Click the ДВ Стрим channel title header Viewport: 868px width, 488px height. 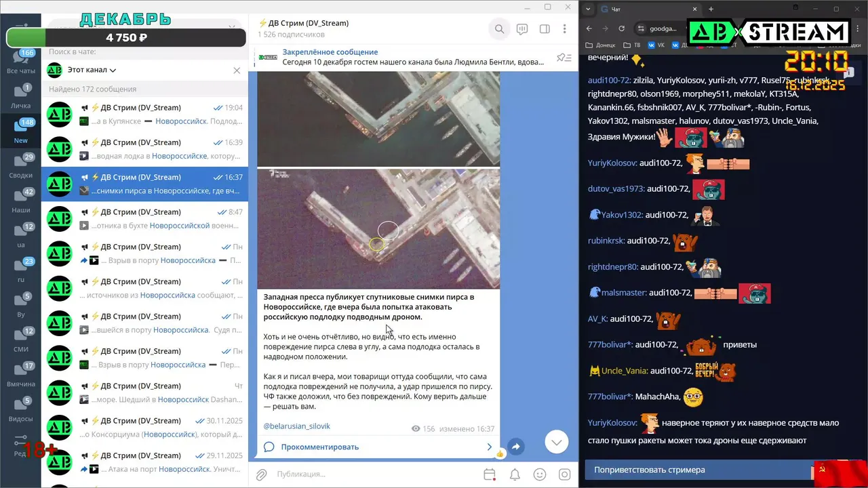click(x=303, y=23)
